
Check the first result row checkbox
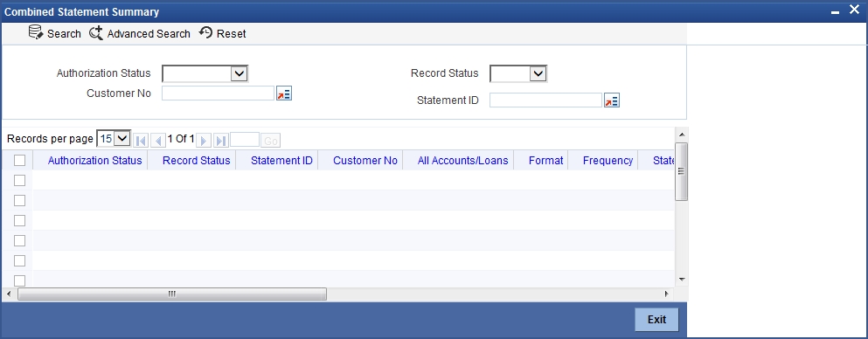[x=20, y=180]
